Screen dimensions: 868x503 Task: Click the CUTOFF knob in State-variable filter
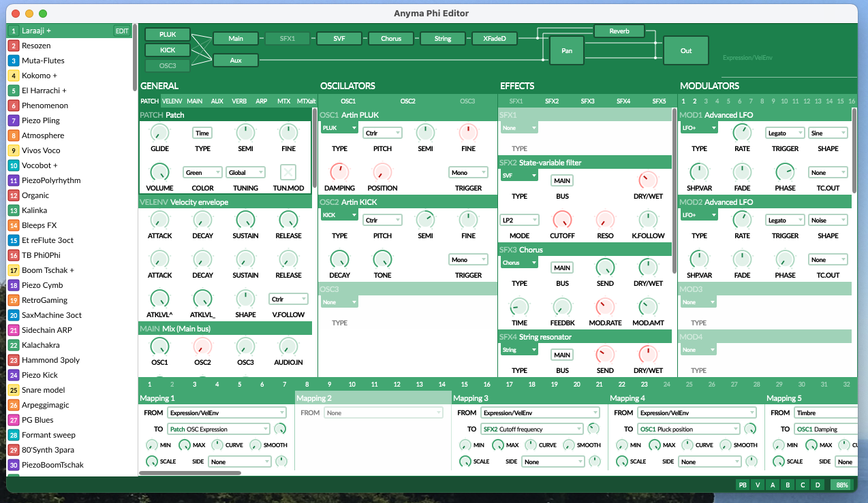(562, 220)
